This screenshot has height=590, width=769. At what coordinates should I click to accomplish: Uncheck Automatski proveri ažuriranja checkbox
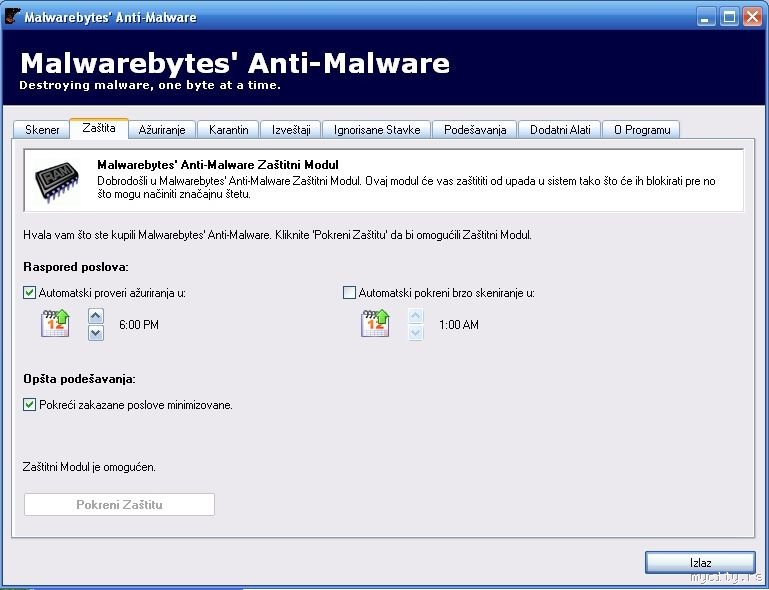tap(29, 293)
